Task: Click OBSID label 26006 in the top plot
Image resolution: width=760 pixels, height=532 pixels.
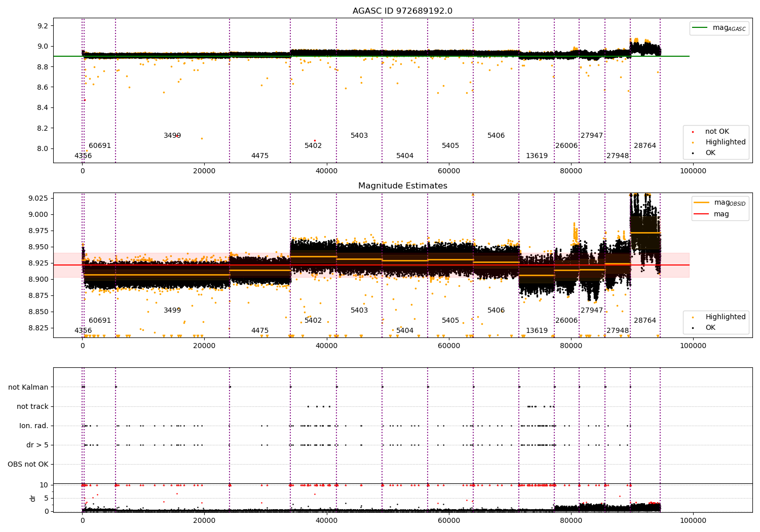Action: click(566, 146)
